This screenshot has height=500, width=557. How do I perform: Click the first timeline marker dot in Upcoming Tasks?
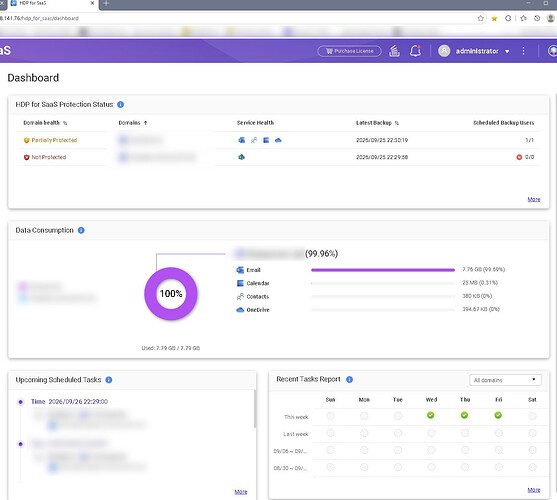[x=21, y=402]
